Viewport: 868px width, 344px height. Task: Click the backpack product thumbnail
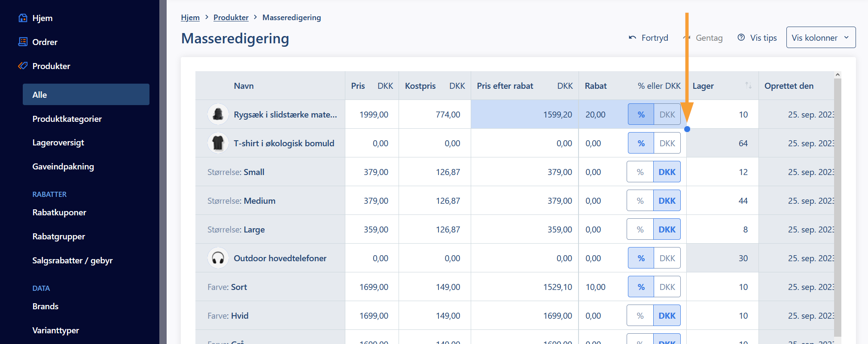point(218,114)
